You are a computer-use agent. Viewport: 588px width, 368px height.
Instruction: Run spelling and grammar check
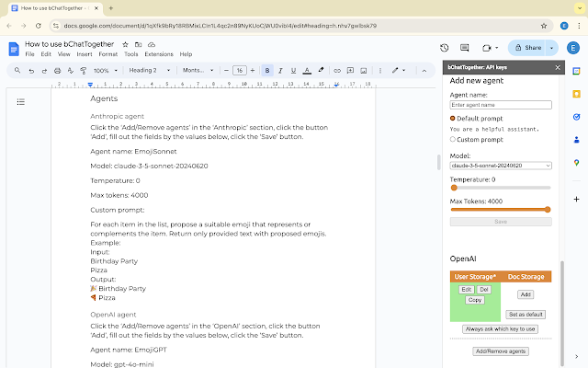71,71
